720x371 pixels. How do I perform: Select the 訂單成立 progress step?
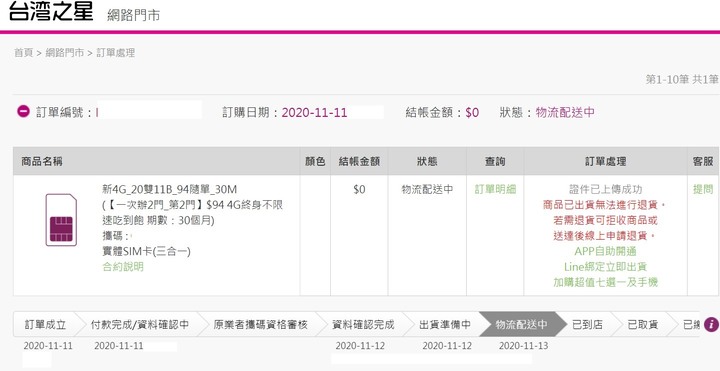pyautogui.click(x=45, y=325)
